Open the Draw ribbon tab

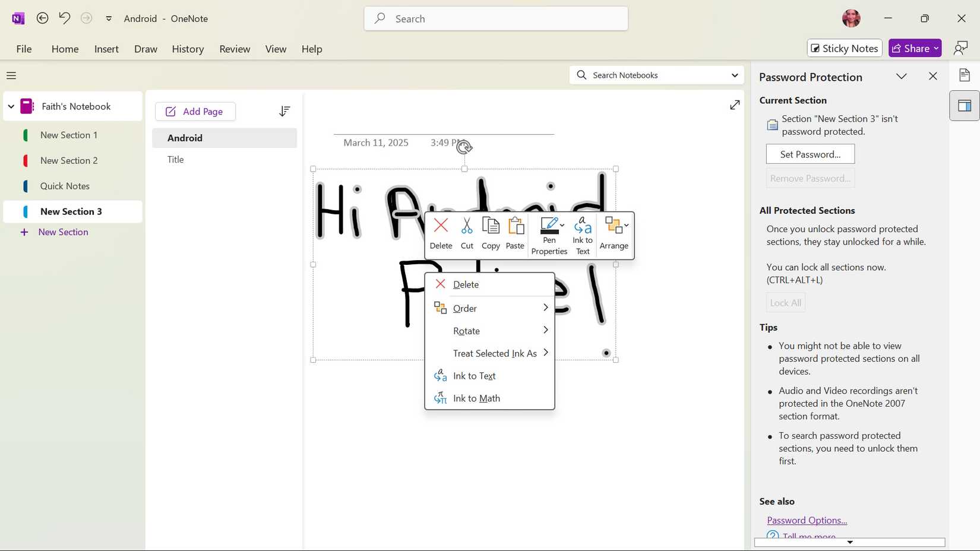pyautogui.click(x=146, y=49)
